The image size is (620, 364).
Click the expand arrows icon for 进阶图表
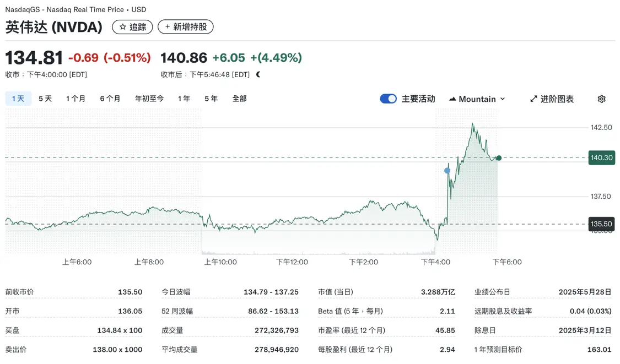(533, 99)
